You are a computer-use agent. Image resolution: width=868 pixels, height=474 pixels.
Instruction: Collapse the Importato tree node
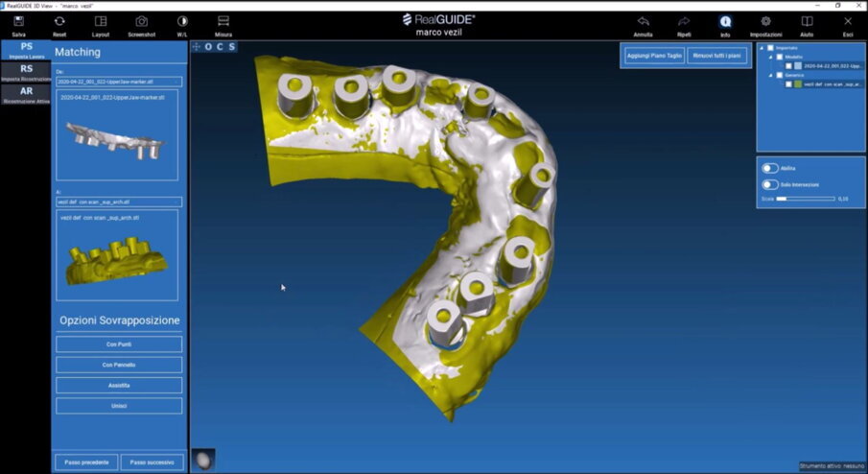pyautogui.click(x=762, y=48)
